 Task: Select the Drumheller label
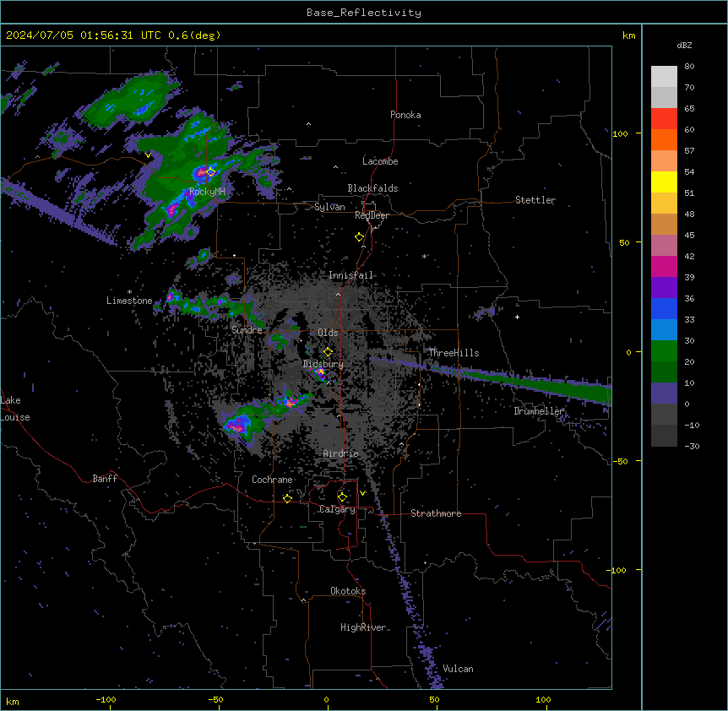point(539,411)
